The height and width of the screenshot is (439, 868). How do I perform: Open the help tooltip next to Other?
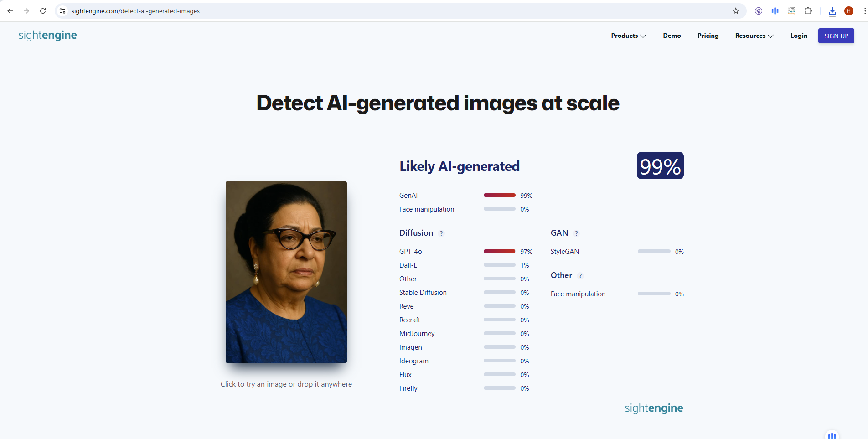pos(580,275)
